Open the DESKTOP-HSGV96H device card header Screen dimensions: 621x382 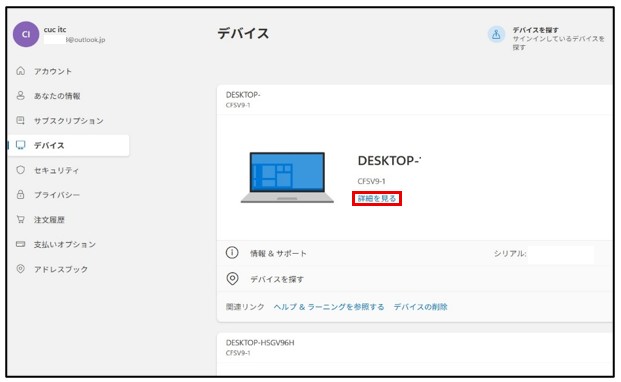click(x=415, y=347)
